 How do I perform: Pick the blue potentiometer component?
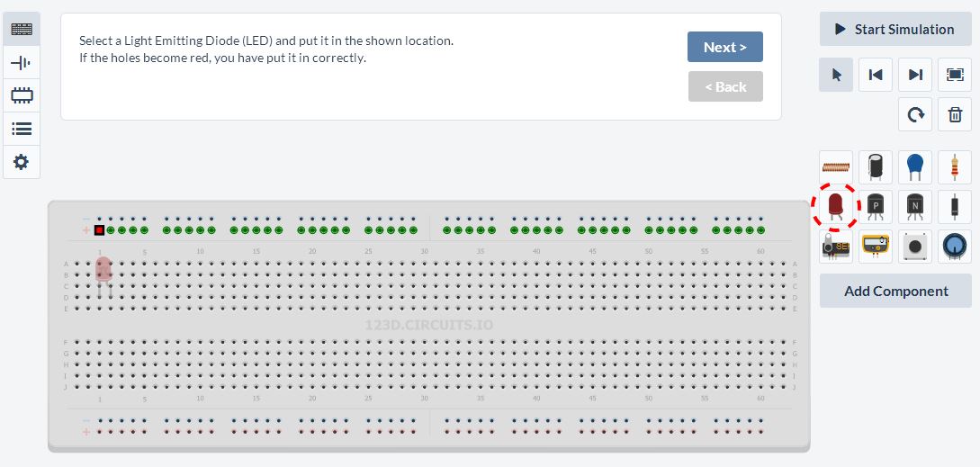(954, 247)
